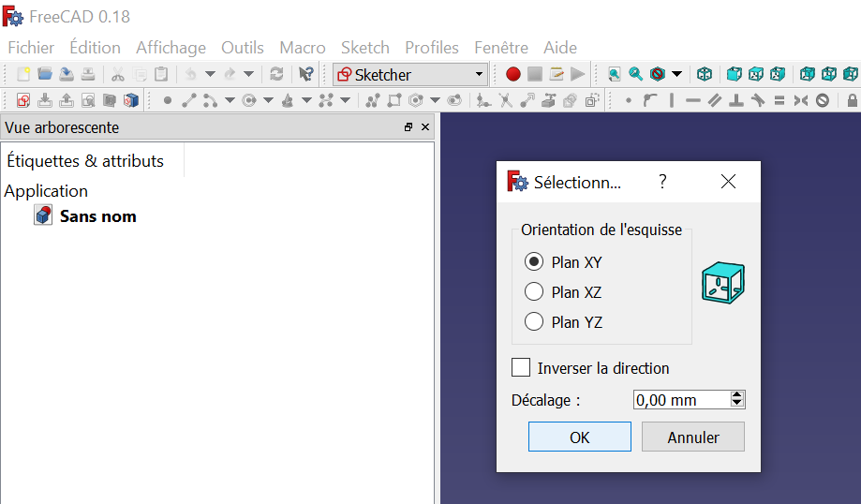Close the Vue arborescente panel
The height and width of the screenshot is (504, 861).
[x=425, y=127]
